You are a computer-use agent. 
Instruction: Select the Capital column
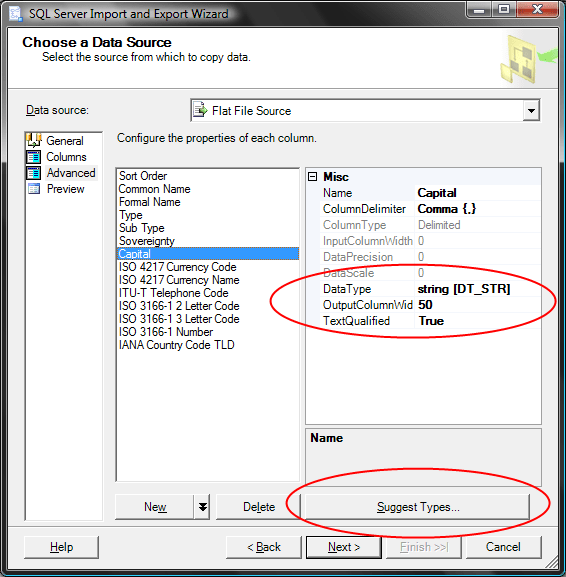(208, 254)
